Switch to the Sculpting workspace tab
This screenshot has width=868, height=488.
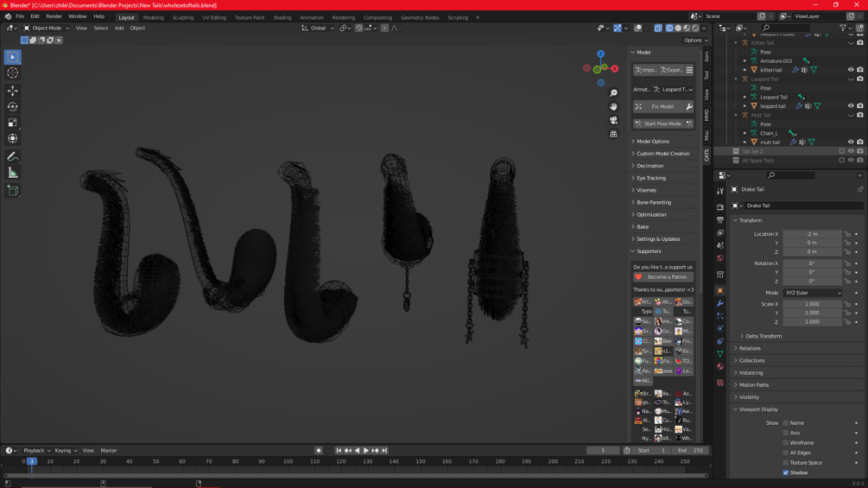183,17
